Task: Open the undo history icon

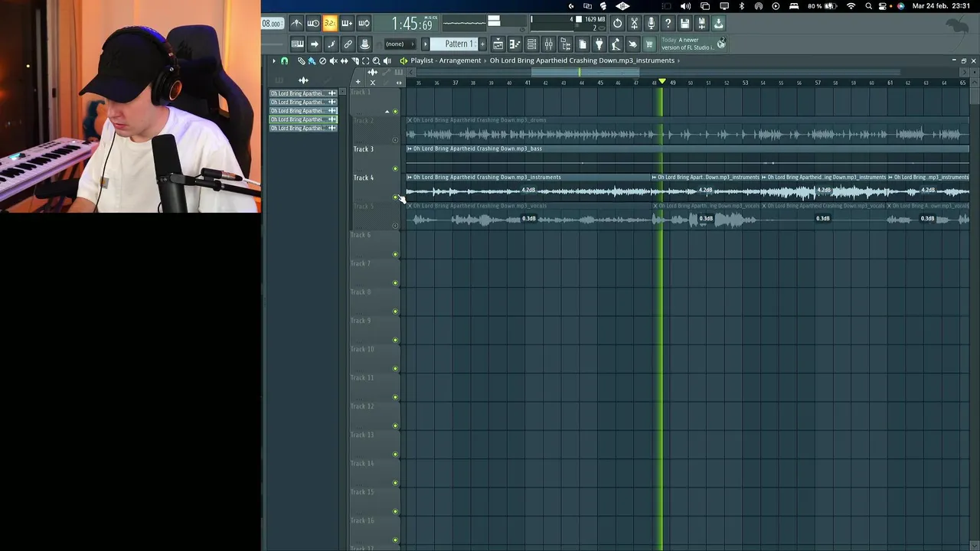Action: [617, 24]
